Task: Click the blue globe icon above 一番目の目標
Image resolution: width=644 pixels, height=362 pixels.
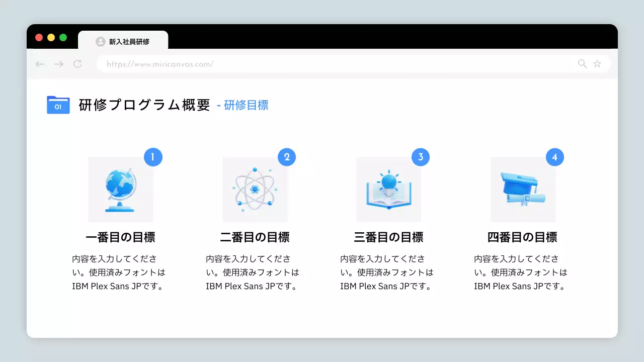Action: tap(120, 190)
